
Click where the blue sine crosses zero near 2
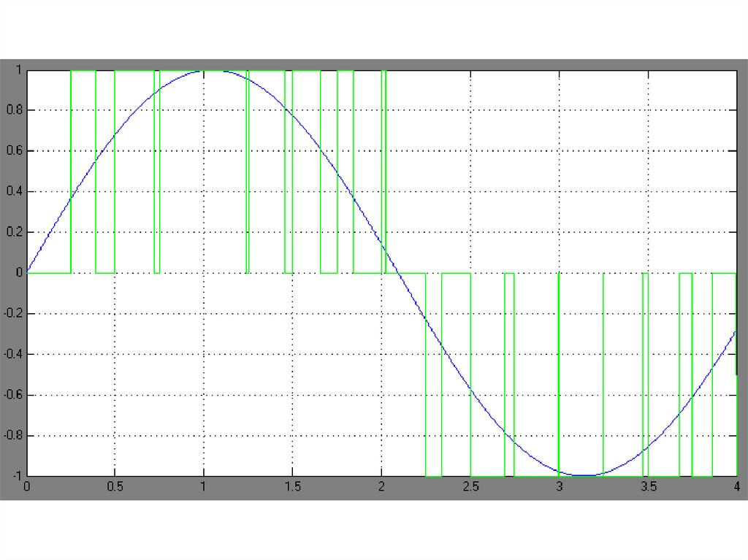pyautogui.click(x=398, y=273)
